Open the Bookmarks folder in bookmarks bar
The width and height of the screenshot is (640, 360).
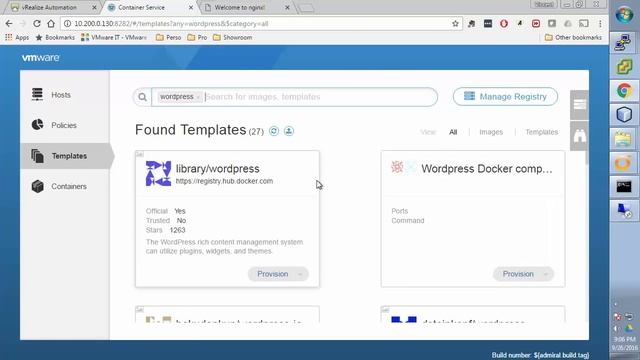coord(55,38)
